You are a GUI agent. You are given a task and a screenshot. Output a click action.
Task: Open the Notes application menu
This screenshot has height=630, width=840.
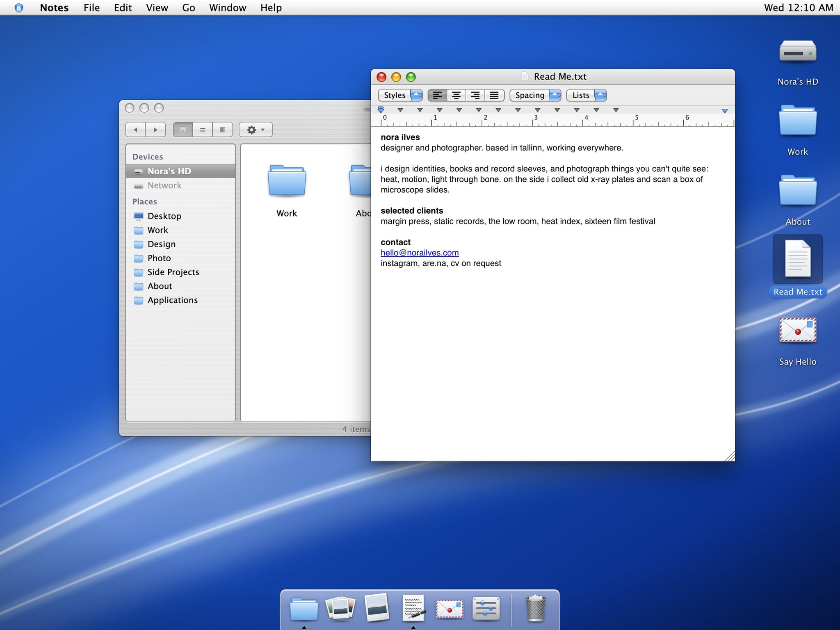coord(54,8)
